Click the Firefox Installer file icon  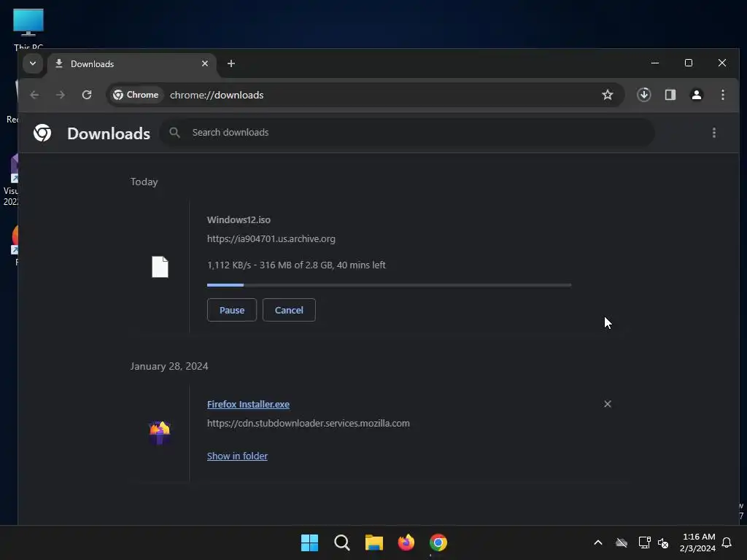click(160, 432)
